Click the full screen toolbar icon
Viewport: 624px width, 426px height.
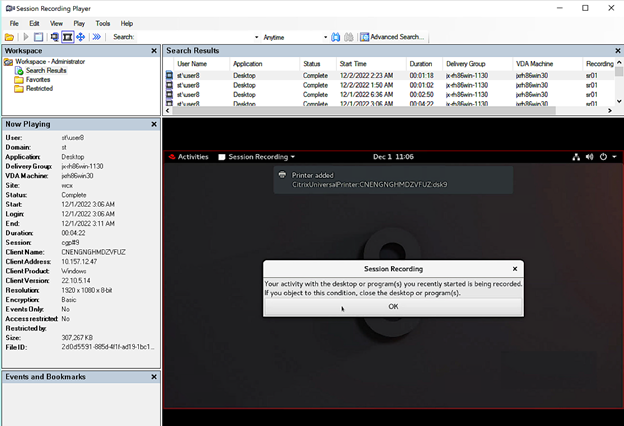(x=67, y=37)
